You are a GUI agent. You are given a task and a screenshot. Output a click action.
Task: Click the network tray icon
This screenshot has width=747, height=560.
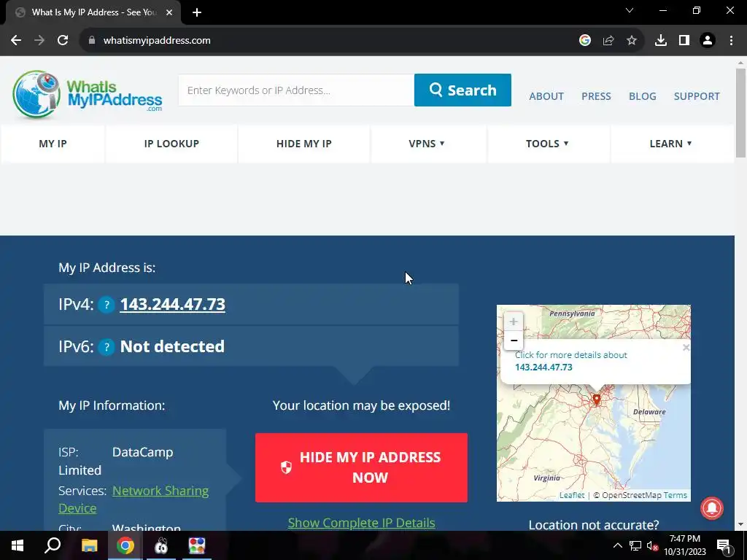[x=635, y=545]
